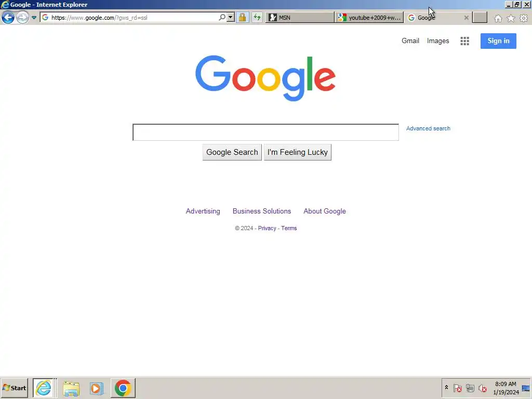Open a new blank tab
This screenshot has height=399, width=532.
[x=480, y=18]
